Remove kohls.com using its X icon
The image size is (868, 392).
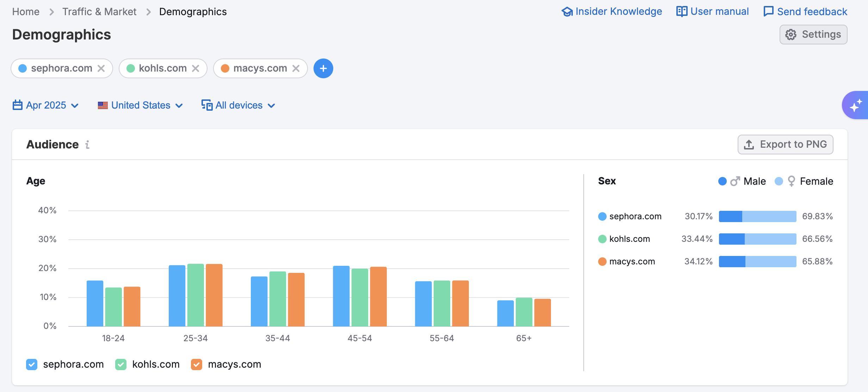point(196,68)
